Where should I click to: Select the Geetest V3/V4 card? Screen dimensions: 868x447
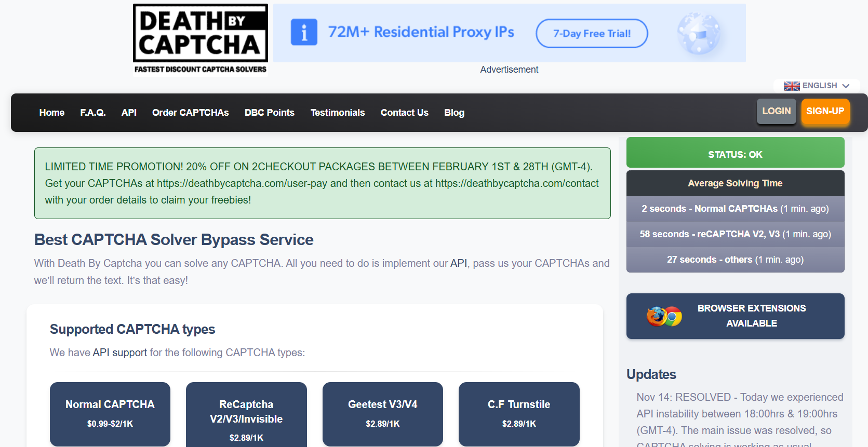pyautogui.click(x=383, y=414)
